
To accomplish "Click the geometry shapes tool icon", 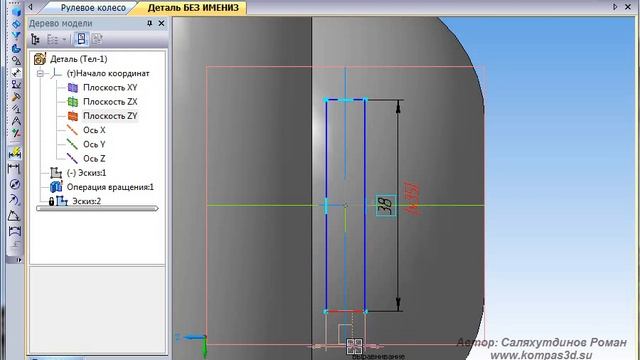I will 16,60.
